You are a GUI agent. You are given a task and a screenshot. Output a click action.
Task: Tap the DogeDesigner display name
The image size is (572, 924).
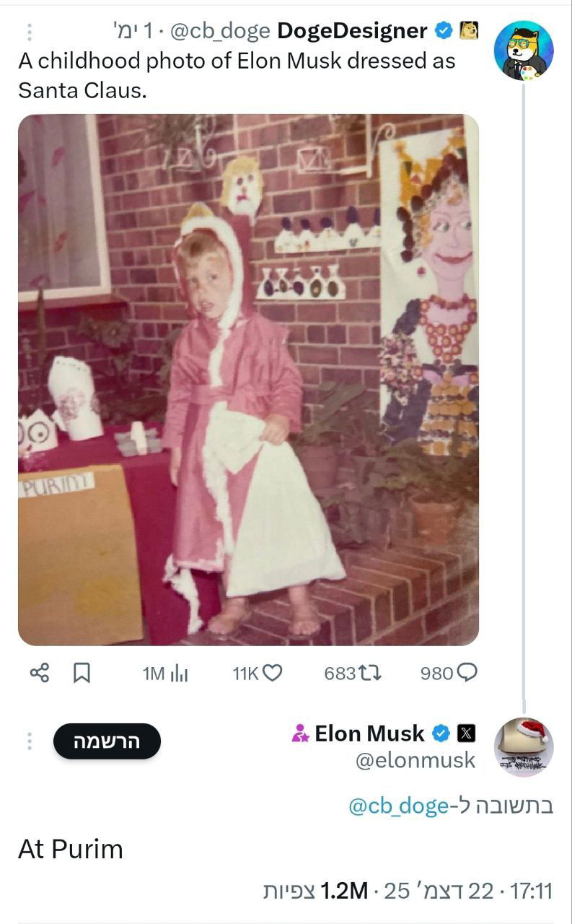point(352,31)
